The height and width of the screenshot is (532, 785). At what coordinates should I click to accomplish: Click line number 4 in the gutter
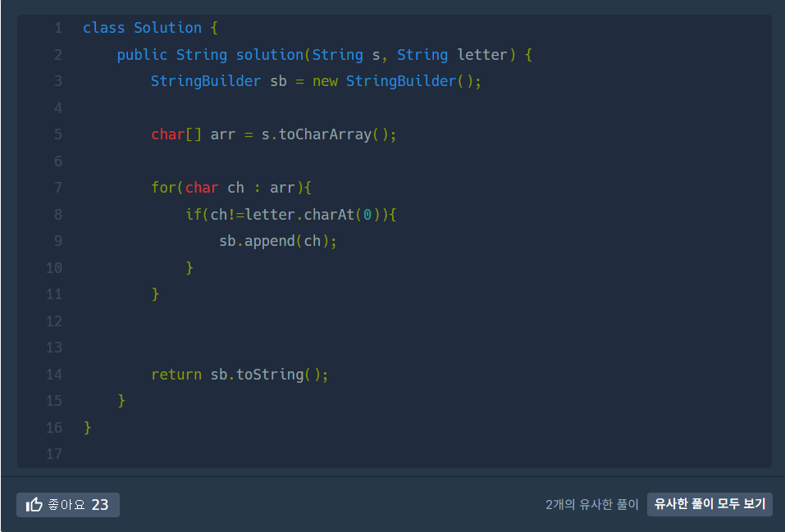[x=58, y=108]
